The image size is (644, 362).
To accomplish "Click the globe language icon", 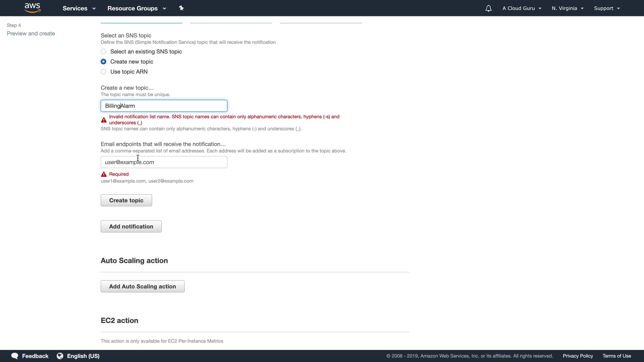I will [60, 356].
